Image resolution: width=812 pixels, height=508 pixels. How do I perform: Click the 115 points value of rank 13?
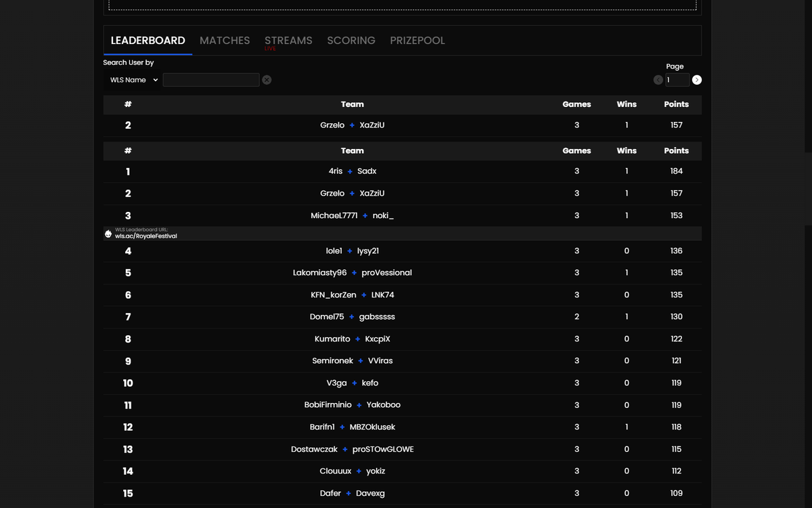[x=677, y=450]
